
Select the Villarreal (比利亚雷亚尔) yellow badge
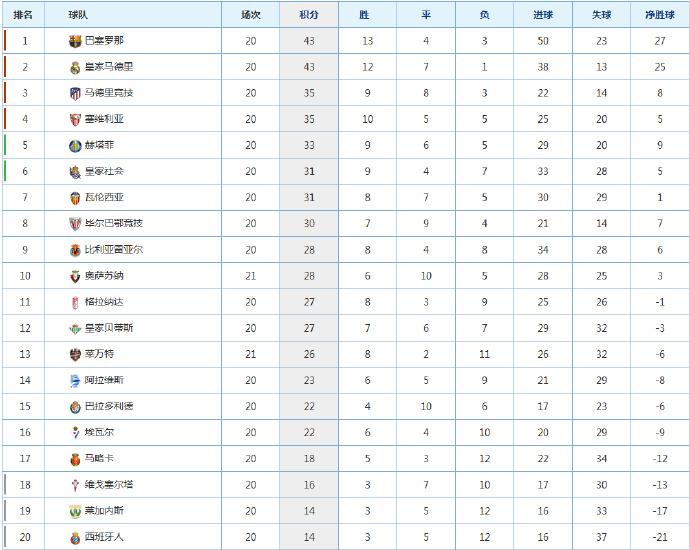point(75,250)
